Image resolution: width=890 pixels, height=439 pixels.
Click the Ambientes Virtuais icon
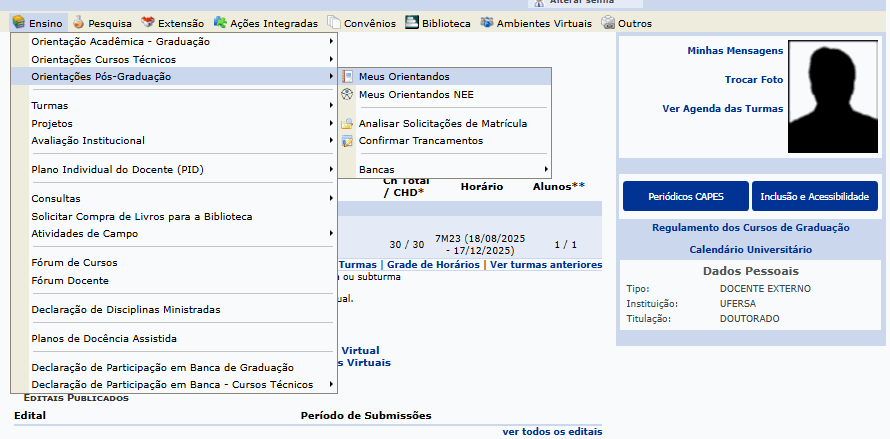click(x=487, y=22)
